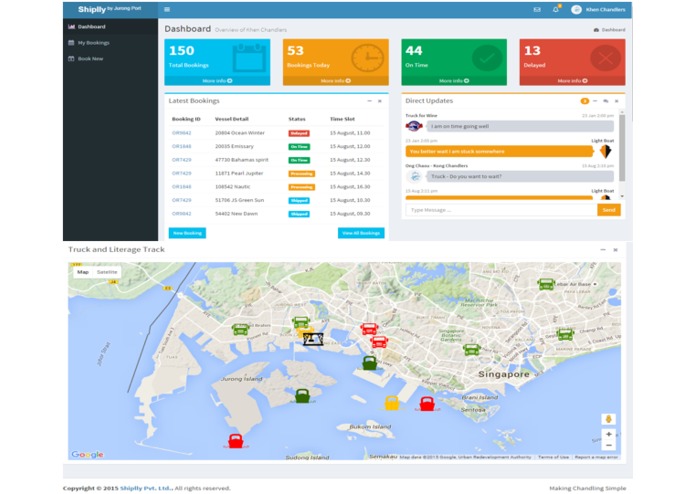This screenshot has height=494, width=695.
Task: Close the Truck and Literage Track panel
Action: (615, 250)
